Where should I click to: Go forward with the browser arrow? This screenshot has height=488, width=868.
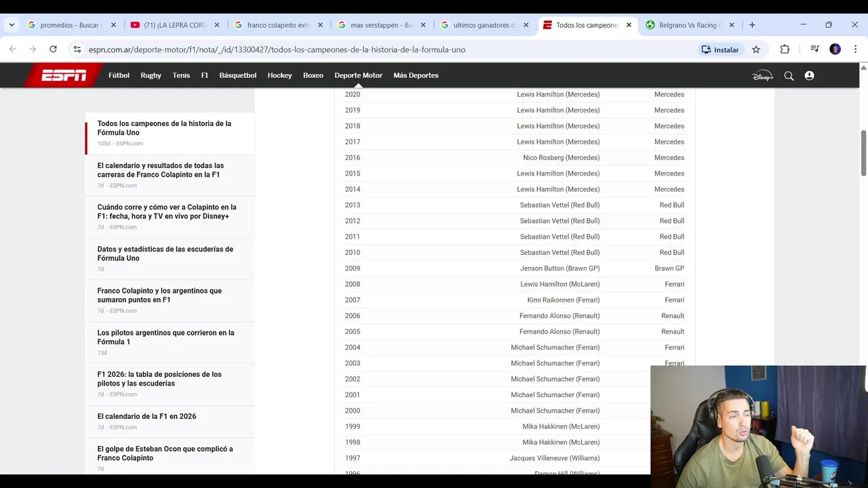click(x=33, y=49)
